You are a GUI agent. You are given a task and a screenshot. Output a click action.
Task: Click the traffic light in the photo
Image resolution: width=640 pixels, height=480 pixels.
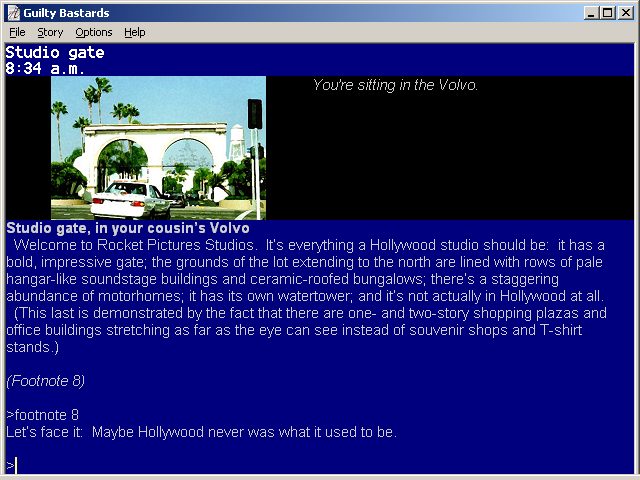(x=254, y=113)
